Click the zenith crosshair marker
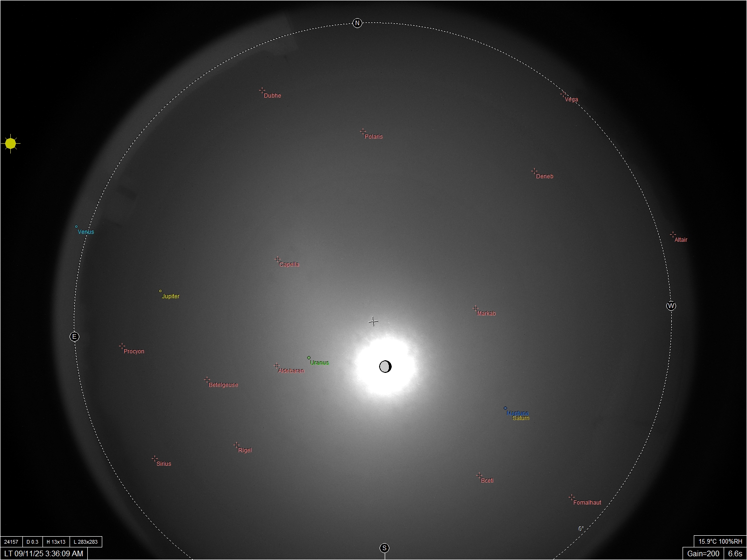The width and height of the screenshot is (747, 560). (373, 322)
